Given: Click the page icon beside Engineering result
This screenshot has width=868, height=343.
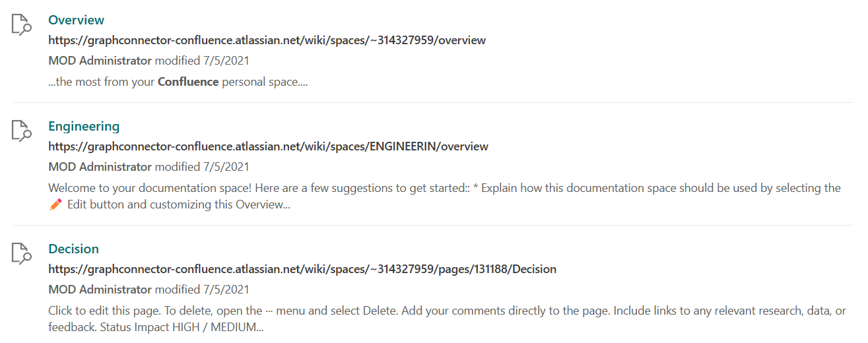Looking at the screenshot, I should 22,131.
